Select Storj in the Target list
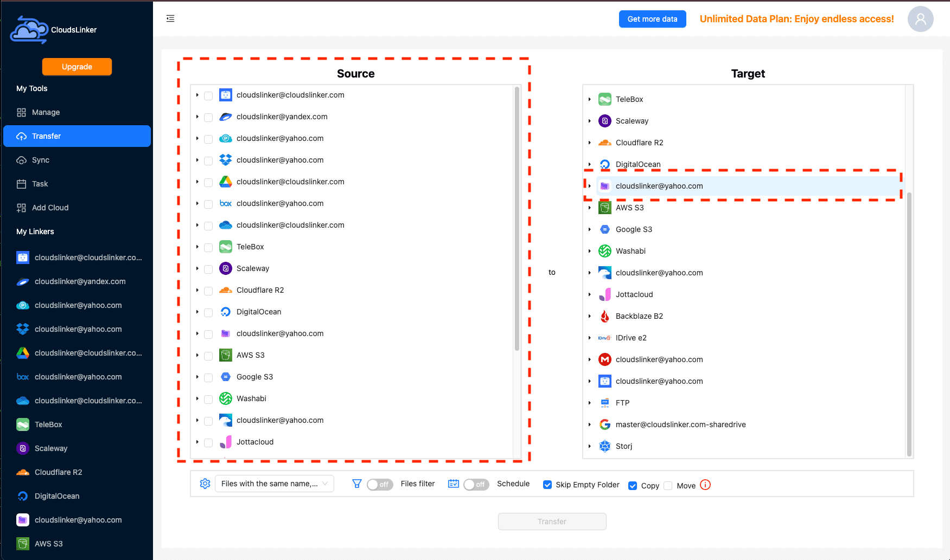Image resolution: width=950 pixels, height=560 pixels. 624,446
